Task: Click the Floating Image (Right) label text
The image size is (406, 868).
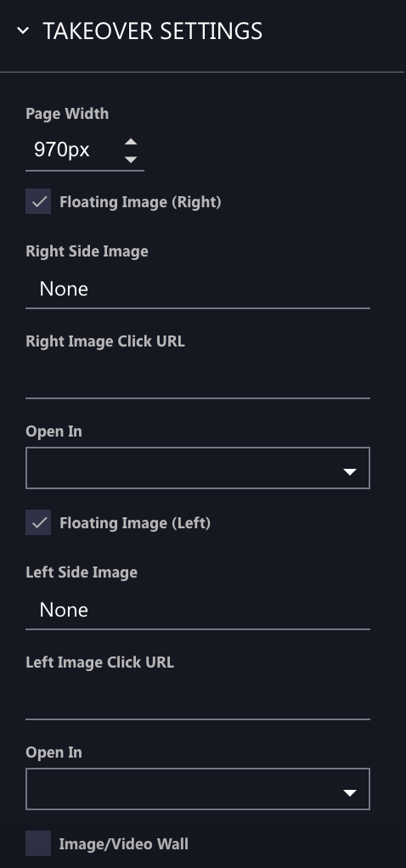Action: (x=140, y=202)
